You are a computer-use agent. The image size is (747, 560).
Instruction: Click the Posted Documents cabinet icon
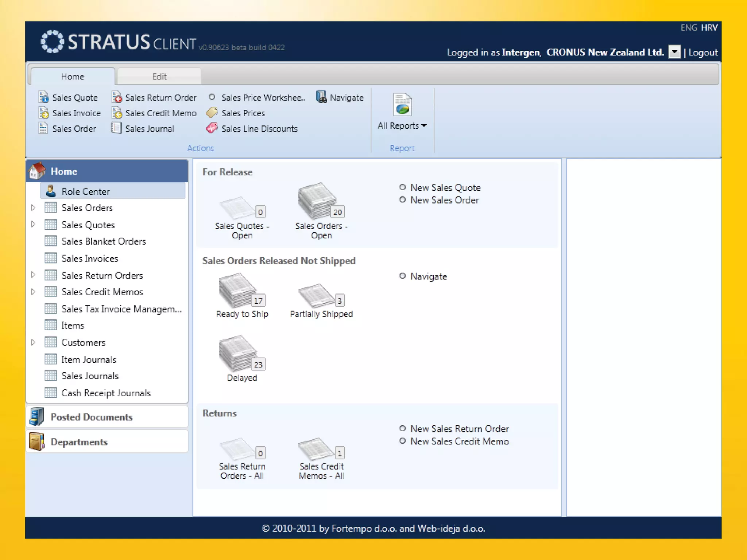point(37,417)
